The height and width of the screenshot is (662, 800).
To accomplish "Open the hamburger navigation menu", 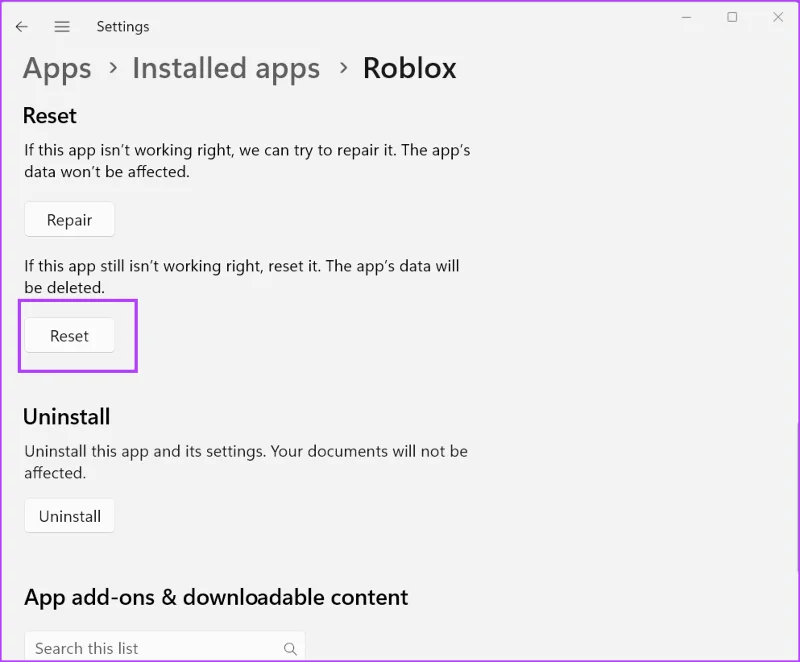I will [x=62, y=27].
